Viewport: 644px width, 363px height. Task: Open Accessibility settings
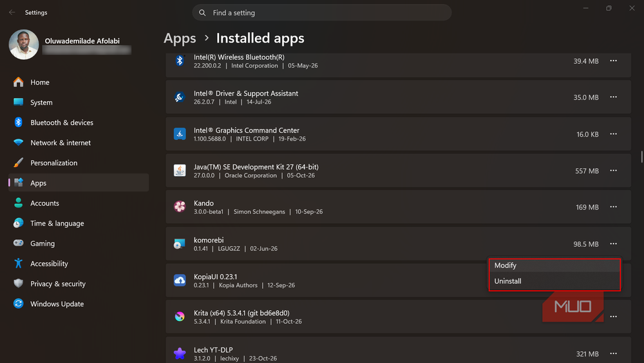(x=79, y=263)
